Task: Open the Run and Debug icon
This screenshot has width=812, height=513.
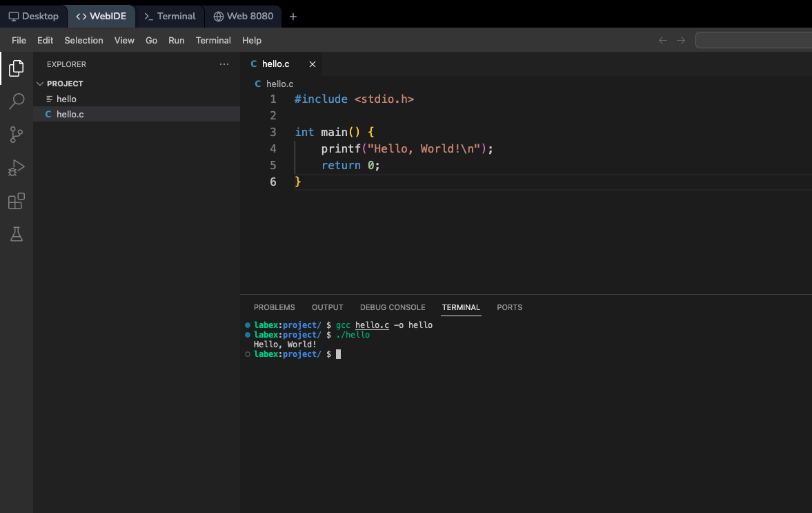Action: (16, 168)
